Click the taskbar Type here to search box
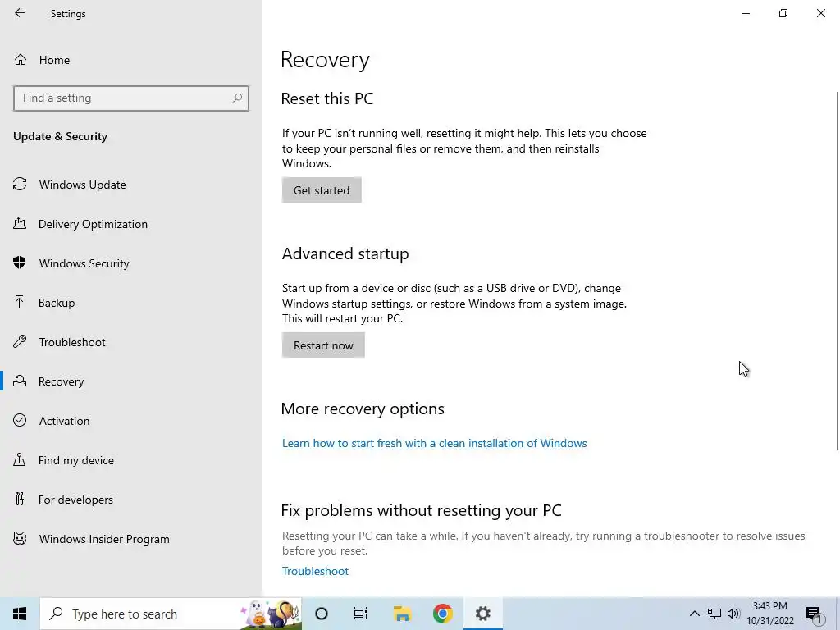Screen dimensions: 840x630 [x=171, y=614]
